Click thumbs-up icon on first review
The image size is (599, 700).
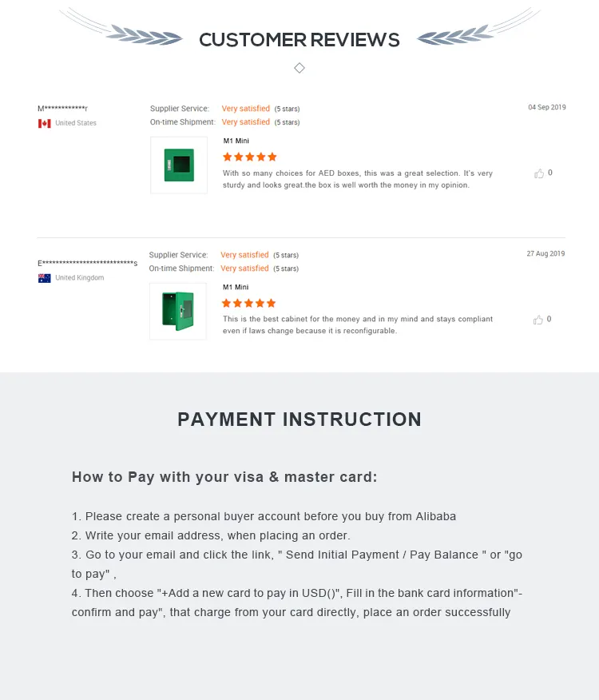tap(539, 173)
